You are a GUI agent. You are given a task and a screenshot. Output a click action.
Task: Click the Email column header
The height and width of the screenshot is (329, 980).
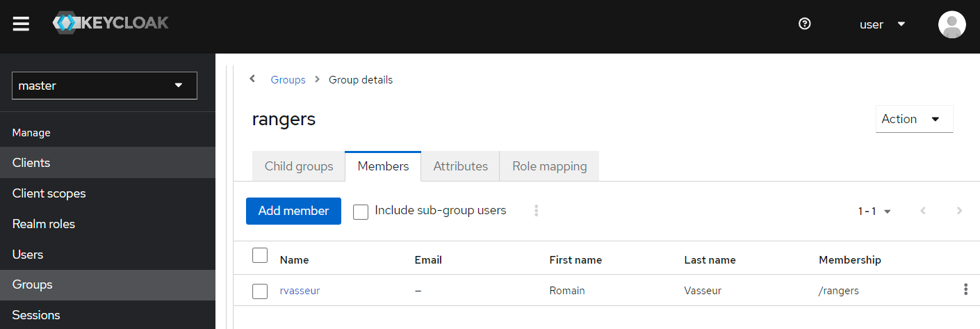click(428, 260)
